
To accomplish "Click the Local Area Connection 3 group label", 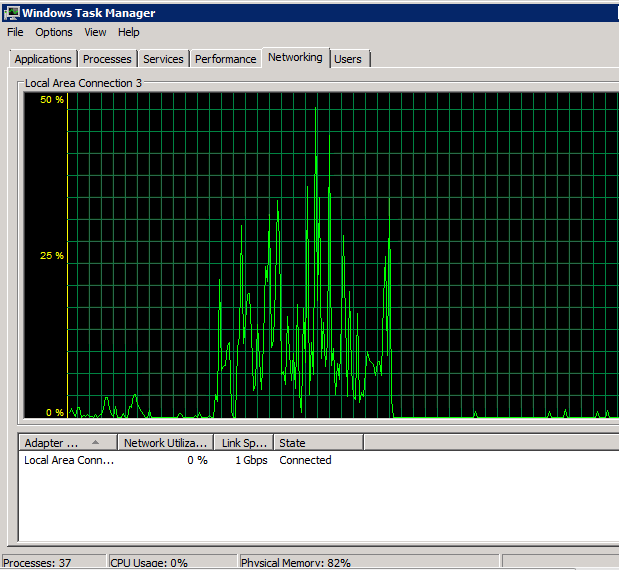I will 83,83.
